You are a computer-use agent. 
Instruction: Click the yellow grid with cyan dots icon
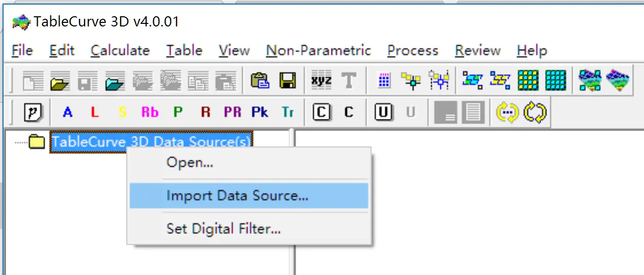pos(528,81)
